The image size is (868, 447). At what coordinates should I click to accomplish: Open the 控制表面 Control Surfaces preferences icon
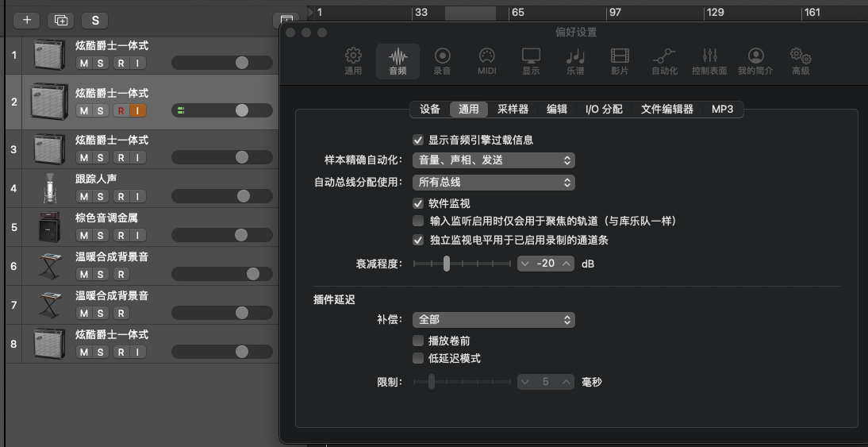tap(709, 61)
